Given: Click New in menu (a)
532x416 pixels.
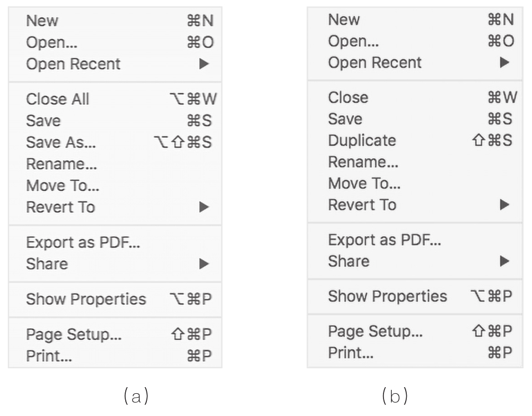Looking at the screenshot, I should pyautogui.click(x=42, y=21).
